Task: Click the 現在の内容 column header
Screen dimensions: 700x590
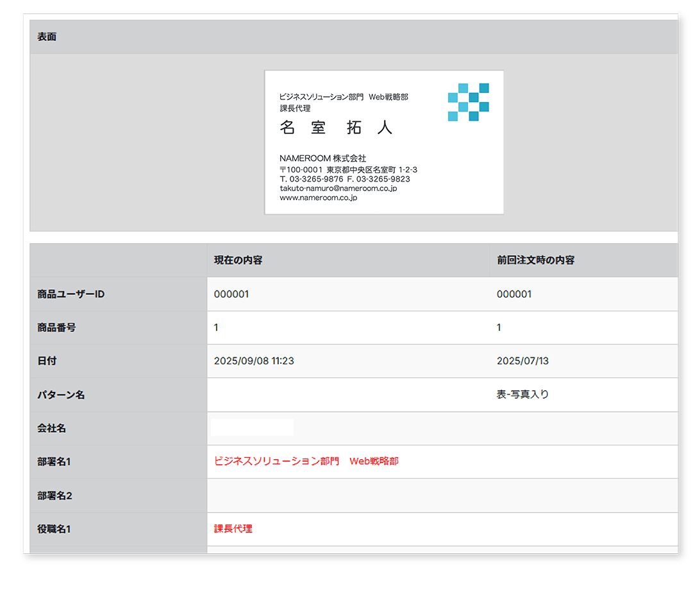Action: 238,260
